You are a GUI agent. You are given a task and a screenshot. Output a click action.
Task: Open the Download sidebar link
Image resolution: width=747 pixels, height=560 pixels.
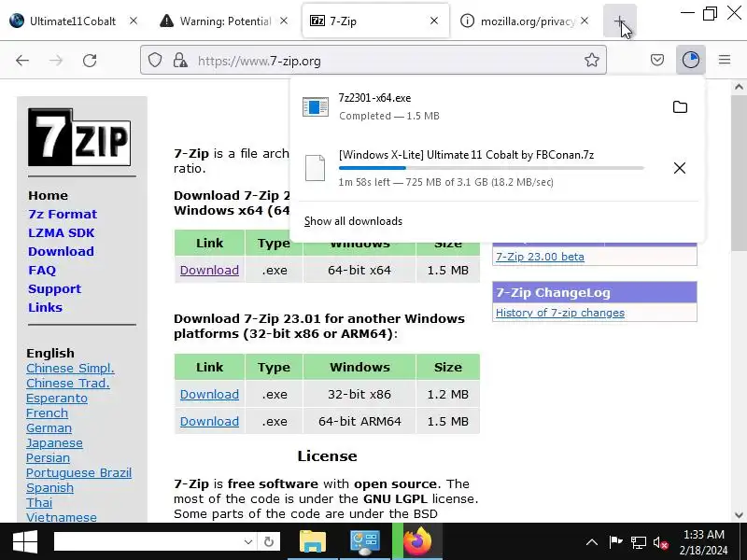click(61, 251)
